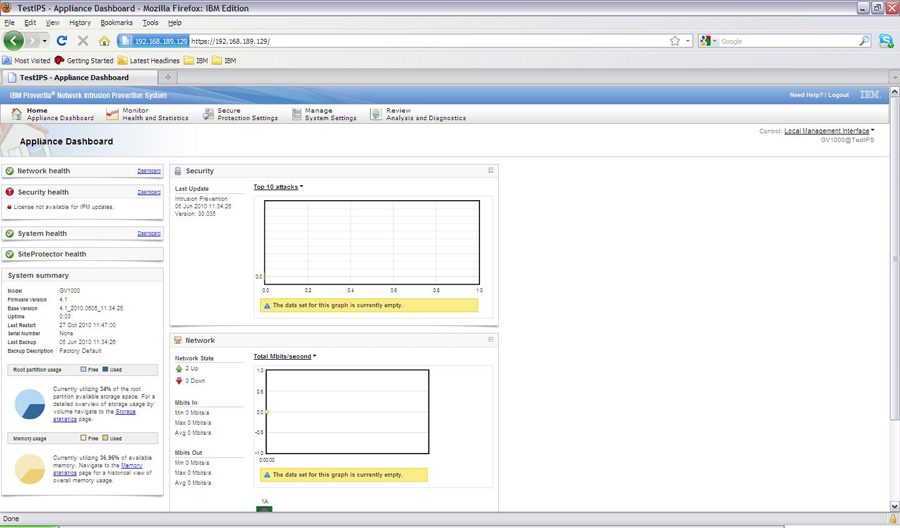Open the back/forward history dropdown arrow
This screenshot has height=528, width=900.
pyautogui.click(x=45, y=41)
